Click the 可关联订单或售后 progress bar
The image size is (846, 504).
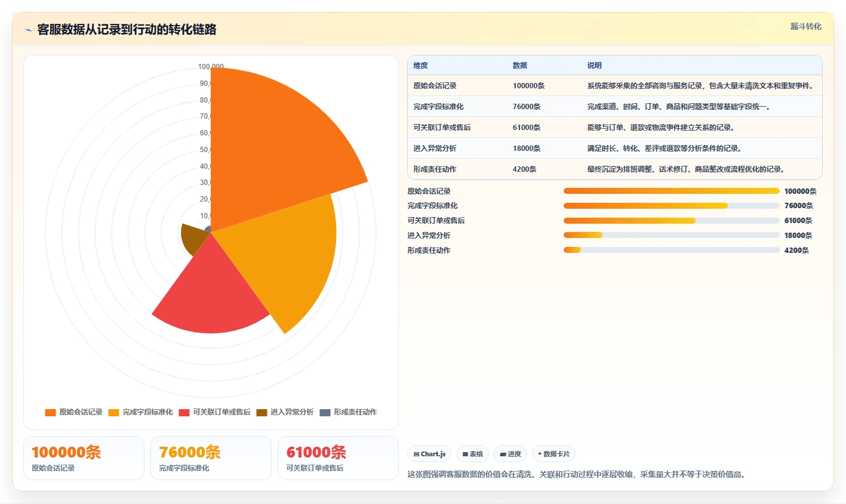pyautogui.click(x=672, y=221)
